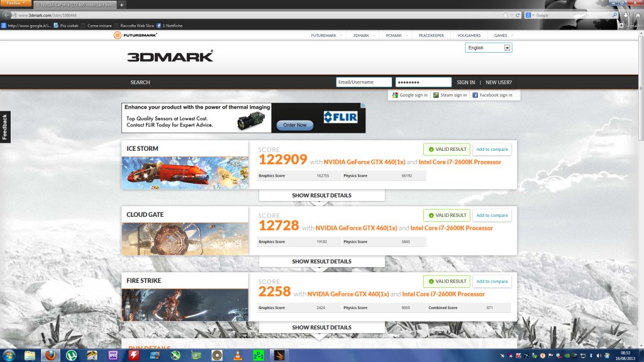The width and height of the screenshot is (644, 362).
Task: Open the Firefox menu button
Action: (x=15, y=3)
